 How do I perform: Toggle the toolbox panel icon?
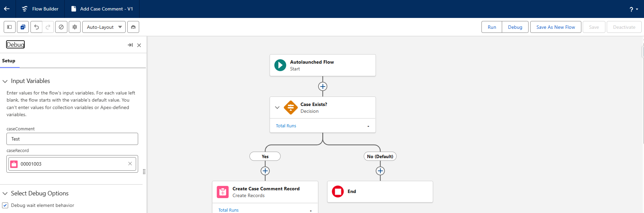click(9, 27)
